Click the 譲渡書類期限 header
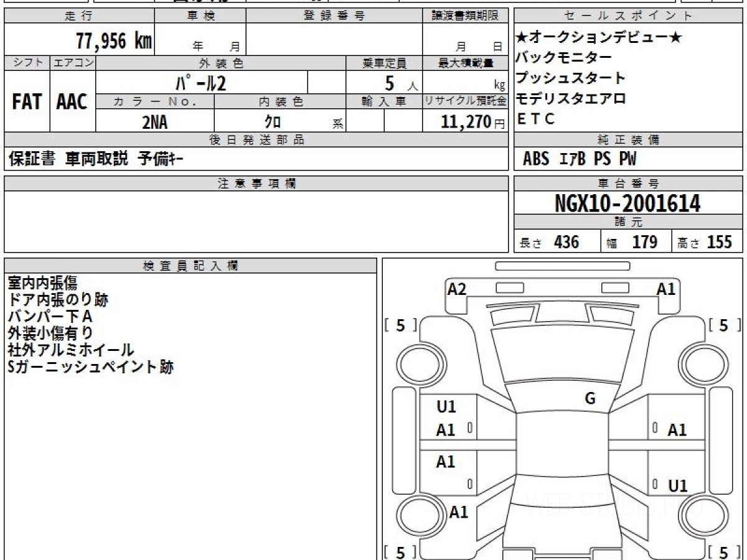 coord(465,16)
